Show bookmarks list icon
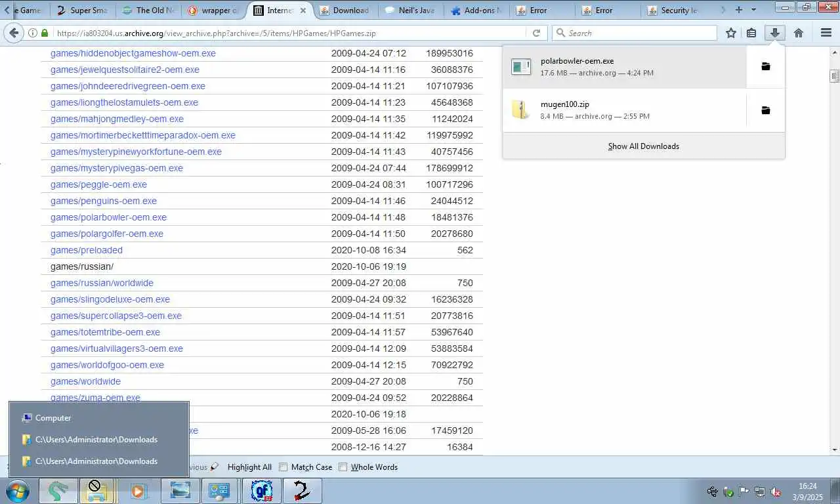 click(x=752, y=33)
